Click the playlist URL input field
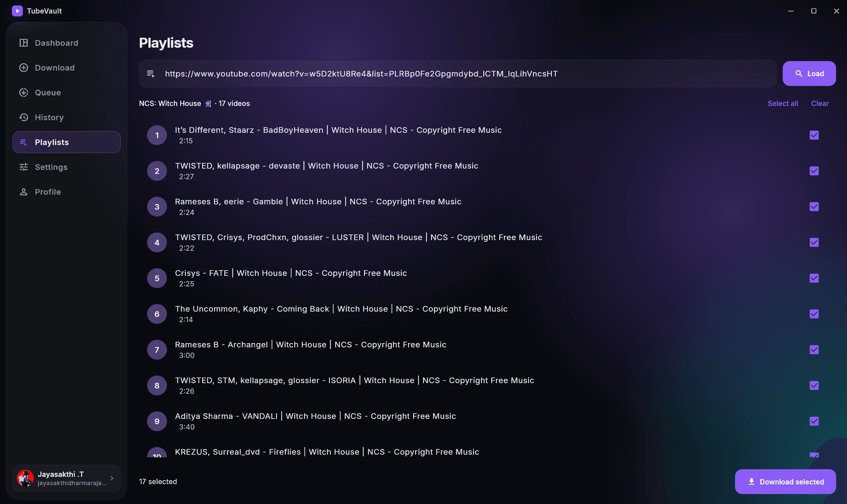Viewport: 847px width, 504px height. (458, 74)
